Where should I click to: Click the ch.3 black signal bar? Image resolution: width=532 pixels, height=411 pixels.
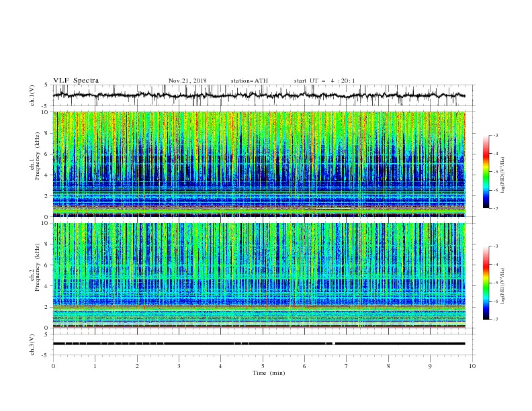pos(259,344)
